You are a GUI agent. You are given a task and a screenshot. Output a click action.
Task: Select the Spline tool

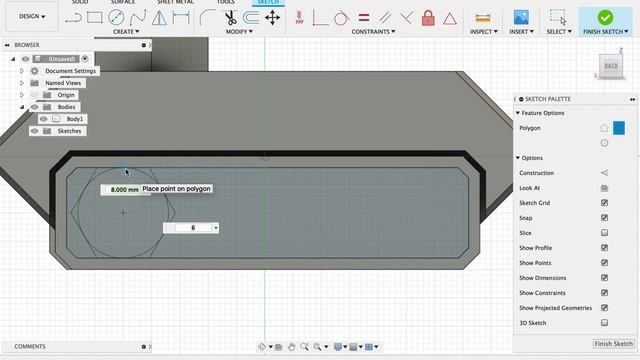tap(138, 18)
